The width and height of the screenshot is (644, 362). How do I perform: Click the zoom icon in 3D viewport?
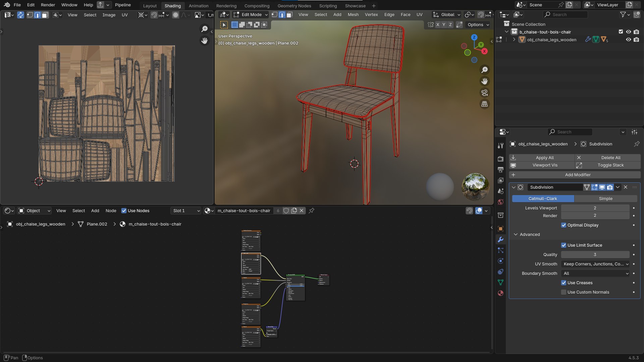tap(485, 70)
